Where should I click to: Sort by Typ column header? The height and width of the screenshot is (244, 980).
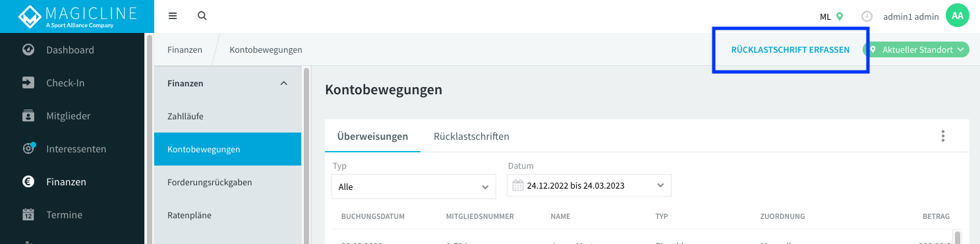662,216
